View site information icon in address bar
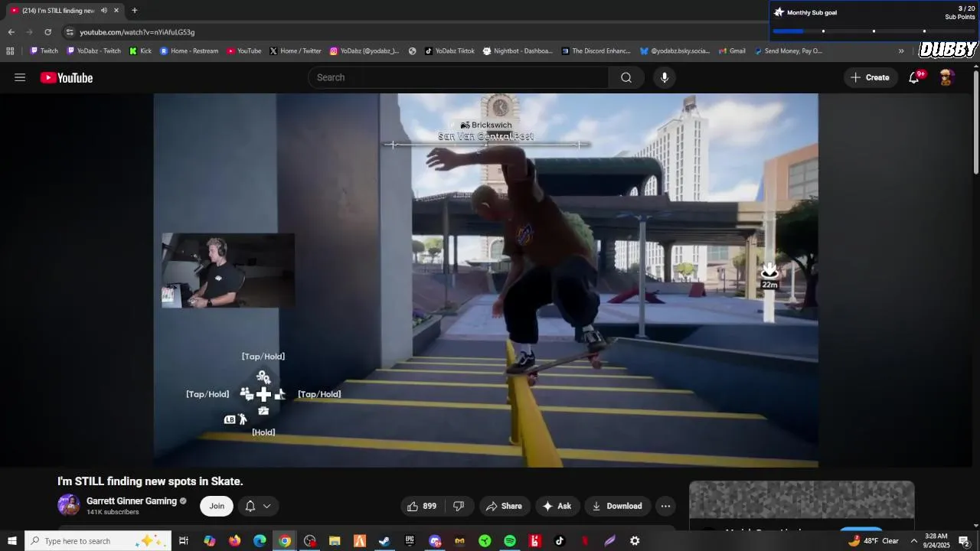Viewport: 980px width, 551px height. 70,32
